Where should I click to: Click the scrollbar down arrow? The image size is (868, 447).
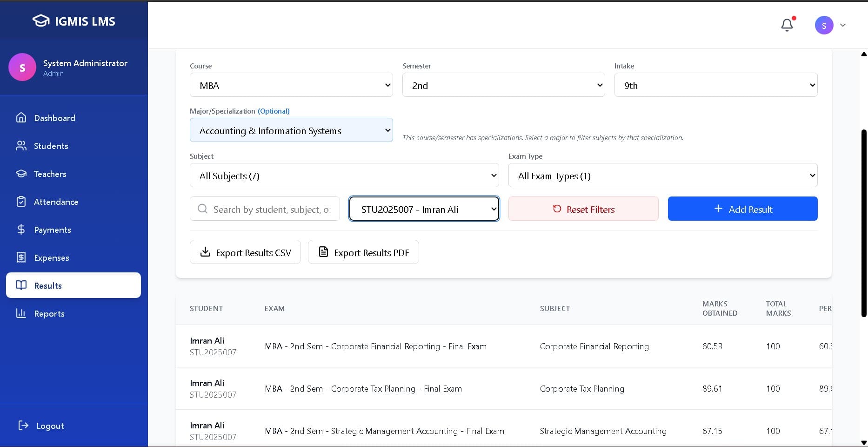pyautogui.click(x=864, y=443)
